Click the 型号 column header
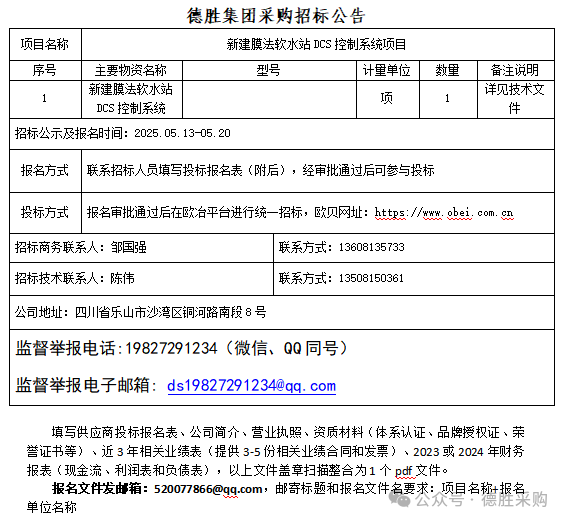This screenshot has width=566, height=522. point(269,70)
